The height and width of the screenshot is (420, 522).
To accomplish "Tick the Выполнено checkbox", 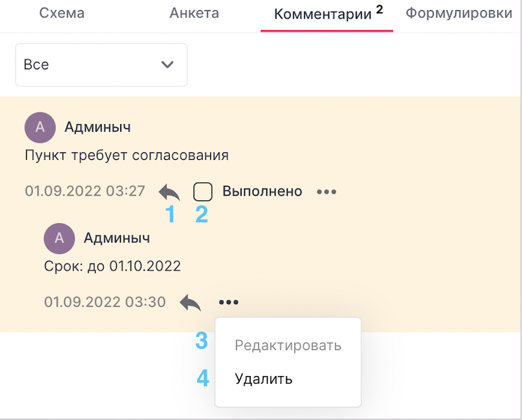I will pos(203,192).
